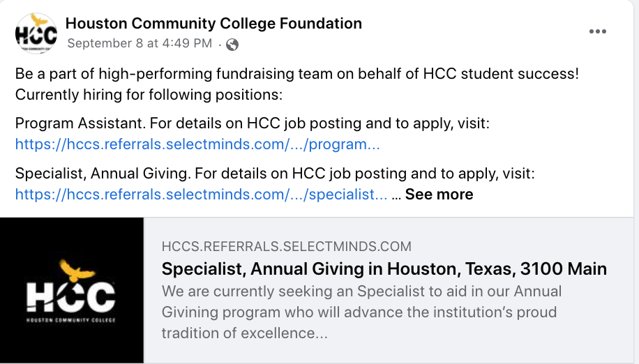The image size is (639, 364).
Task: Click the Specialist, Annual Giving. For details line
Action: [275, 174]
